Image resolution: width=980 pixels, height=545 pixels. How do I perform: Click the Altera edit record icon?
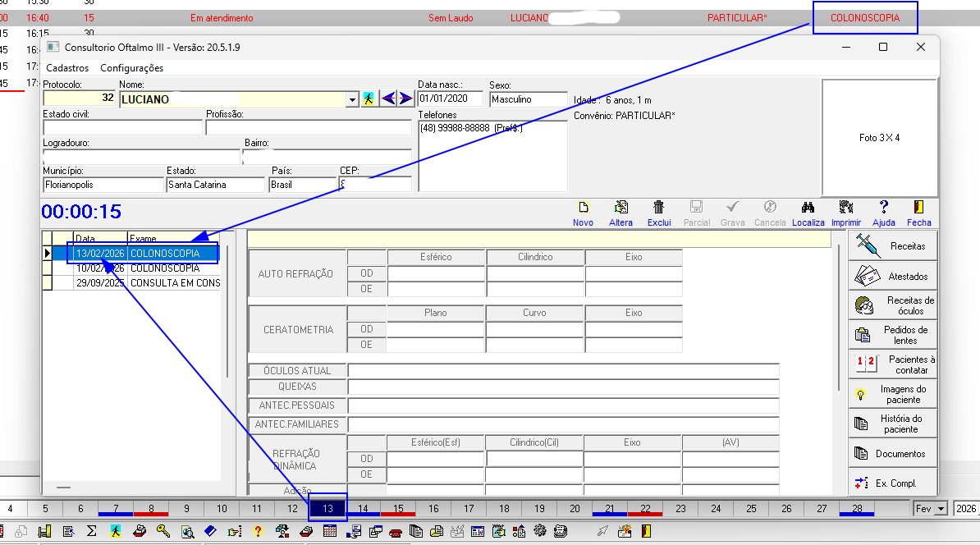point(621,208)
